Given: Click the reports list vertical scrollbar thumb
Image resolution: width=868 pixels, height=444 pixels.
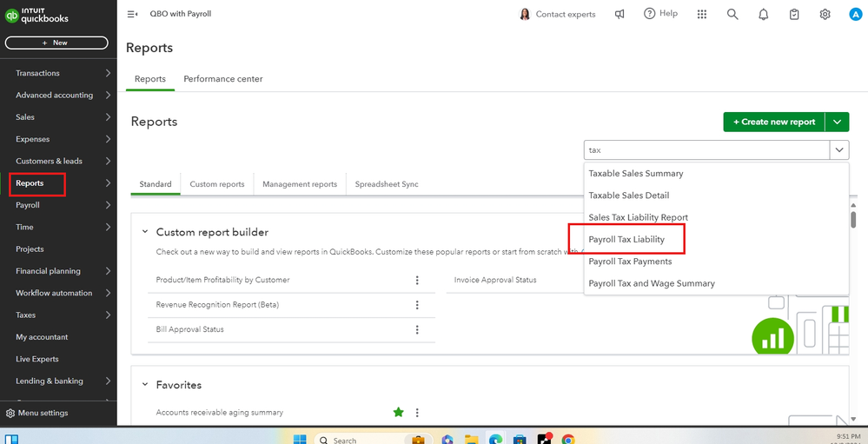Looking at the screenshot, I should 853,219.
